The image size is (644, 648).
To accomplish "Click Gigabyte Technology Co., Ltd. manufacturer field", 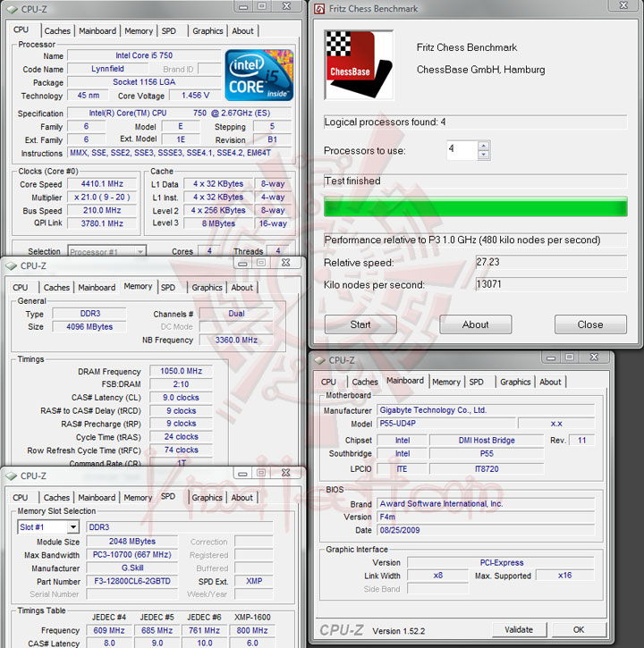I will point(486,410).
